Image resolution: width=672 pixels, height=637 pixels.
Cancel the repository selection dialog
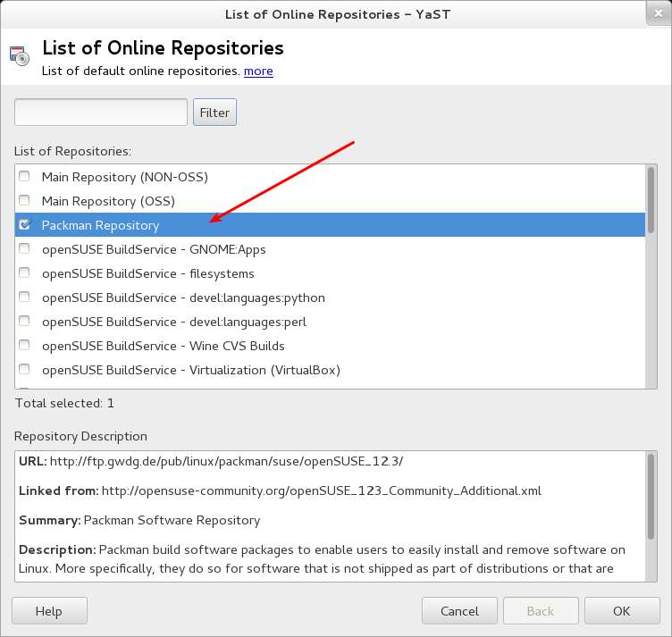point(459,611)
